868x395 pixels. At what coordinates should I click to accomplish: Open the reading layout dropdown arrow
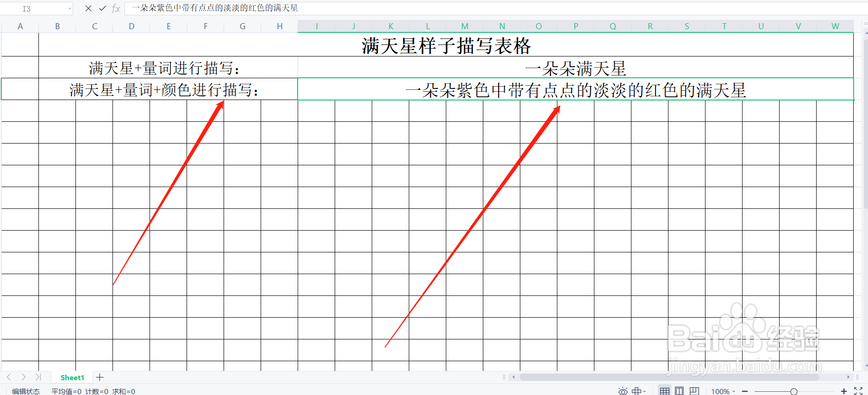click(644, 392)
